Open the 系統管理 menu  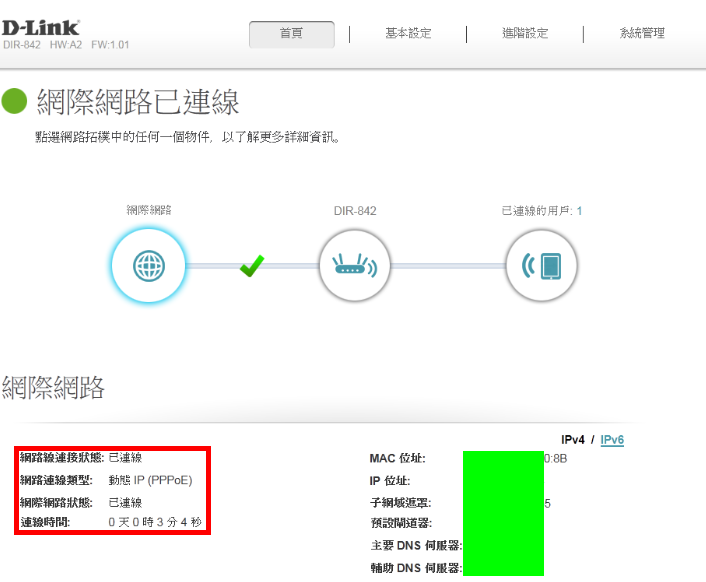point(642,33)
